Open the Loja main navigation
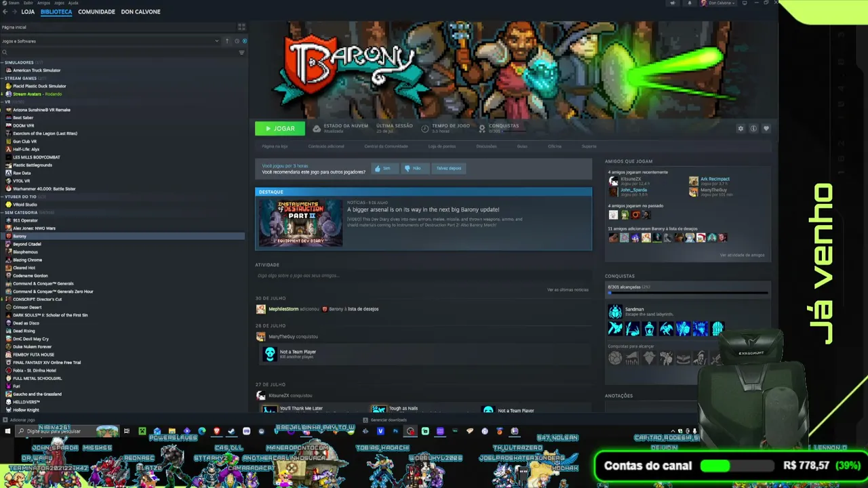 click(x=28, y=12)
